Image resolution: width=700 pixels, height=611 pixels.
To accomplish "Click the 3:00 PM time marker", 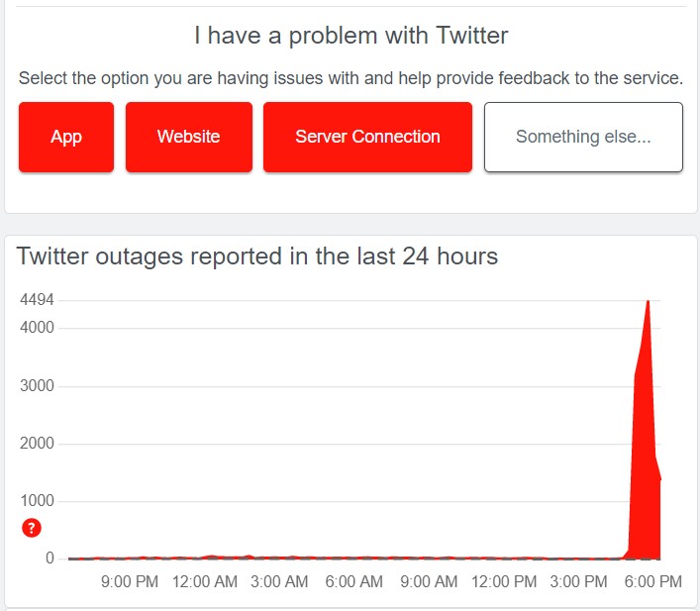I will [578, 582].
